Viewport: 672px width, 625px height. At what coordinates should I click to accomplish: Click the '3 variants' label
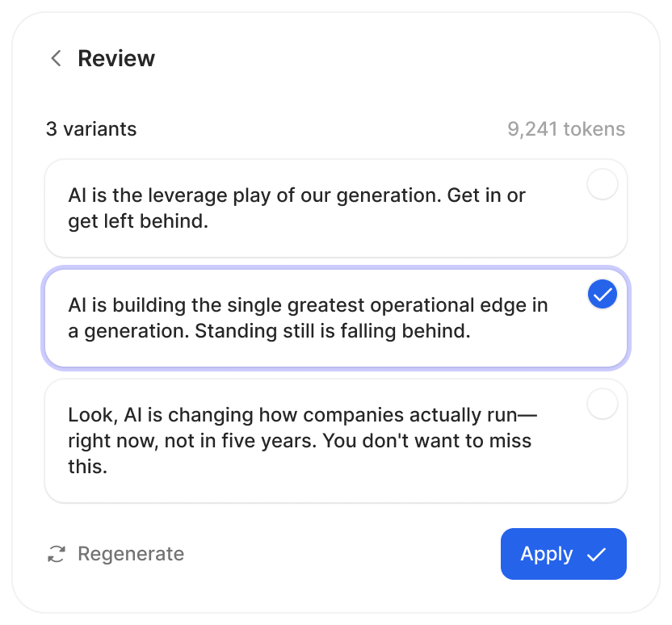point(90,129)
